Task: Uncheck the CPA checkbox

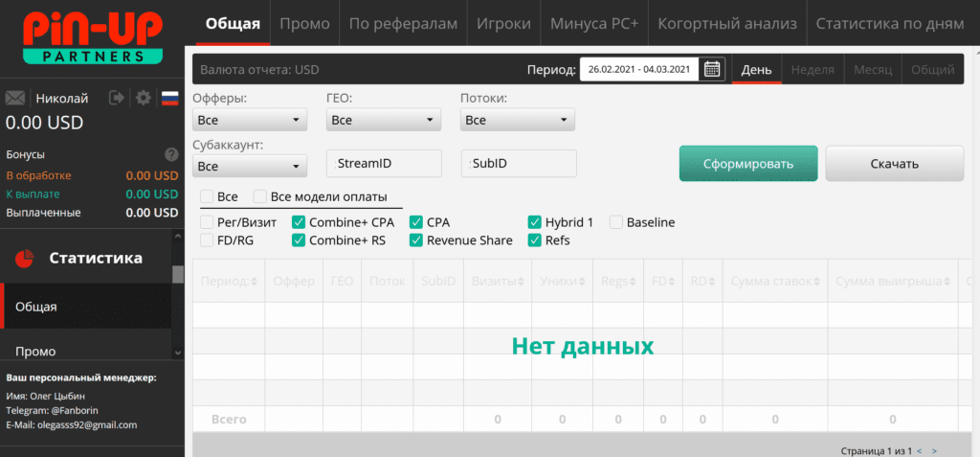Action: [416, 222]
